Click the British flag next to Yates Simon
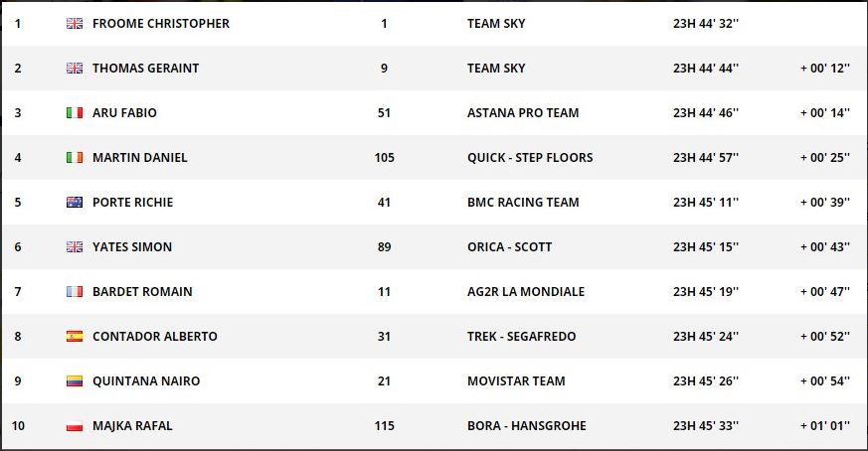This screenshot has height=451, width=868. [75, 246]
